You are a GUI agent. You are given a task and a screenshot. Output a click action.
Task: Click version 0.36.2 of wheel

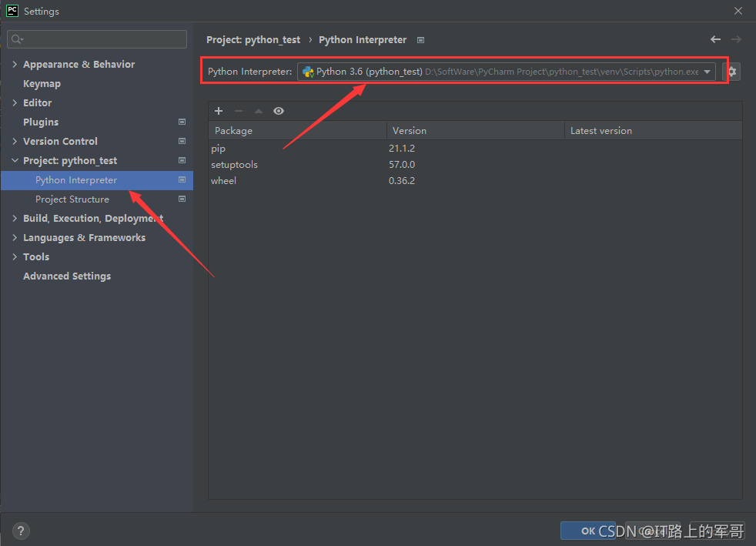pyautogui.click(x=402, y=181)
